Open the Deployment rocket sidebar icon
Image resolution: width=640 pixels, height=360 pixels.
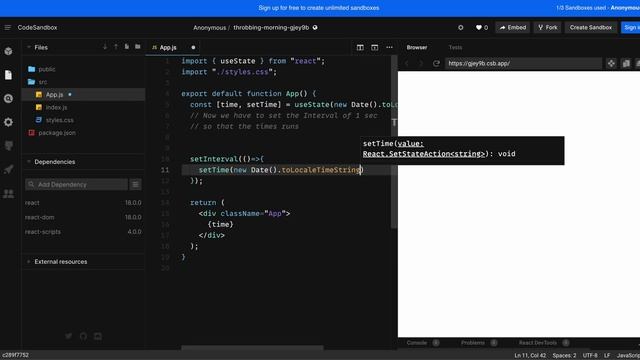8,169
